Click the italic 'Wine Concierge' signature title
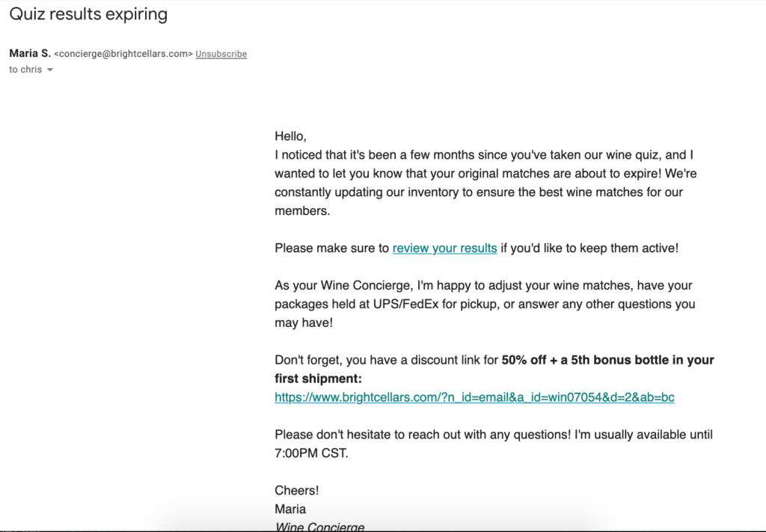 [x=319, y=527]
